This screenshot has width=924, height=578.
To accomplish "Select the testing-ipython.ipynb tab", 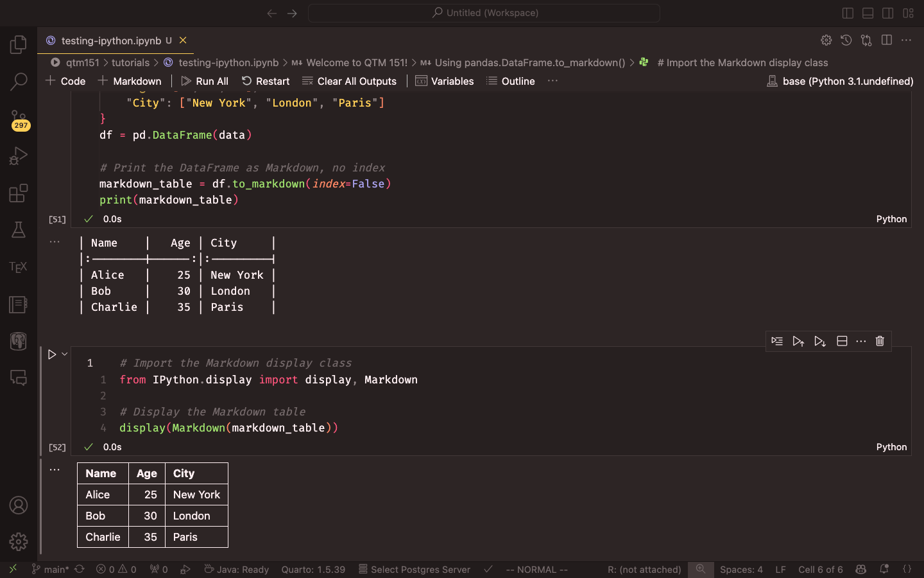I will click(111, 40).
